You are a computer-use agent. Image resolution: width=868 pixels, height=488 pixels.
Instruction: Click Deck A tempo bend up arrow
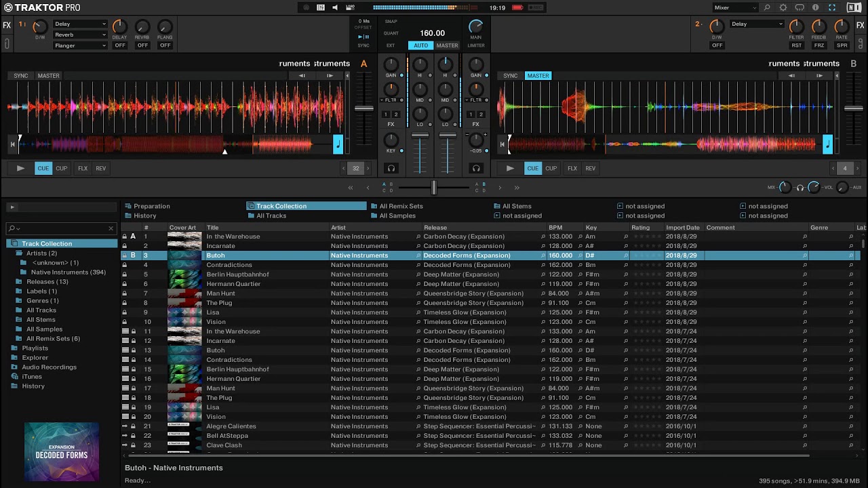pyautogui.click(x=330, y=76)
